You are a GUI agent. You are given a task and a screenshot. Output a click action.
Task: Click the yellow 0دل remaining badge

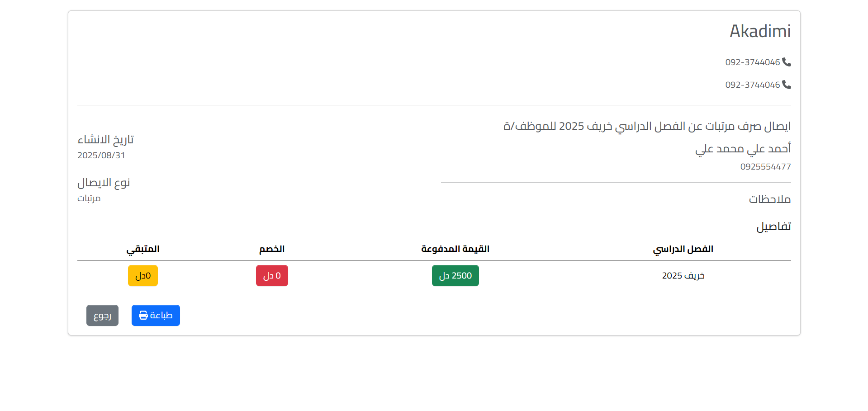click(x=143, y=275)
